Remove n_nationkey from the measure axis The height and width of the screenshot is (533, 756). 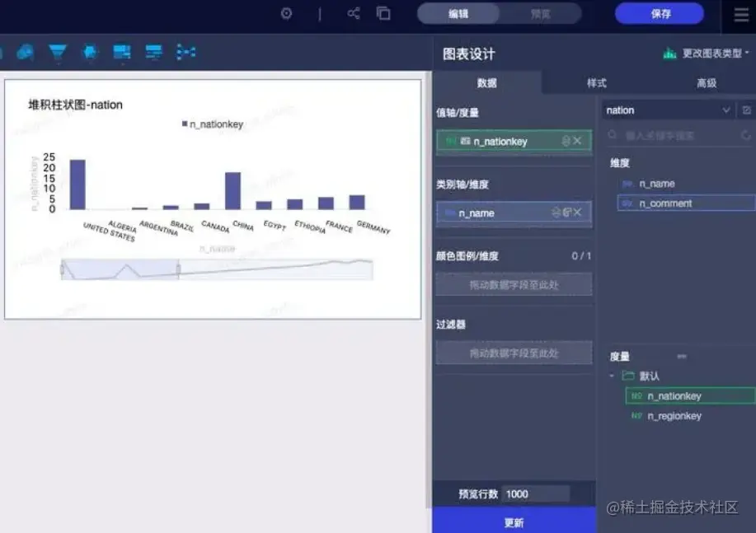coord(578,141)
